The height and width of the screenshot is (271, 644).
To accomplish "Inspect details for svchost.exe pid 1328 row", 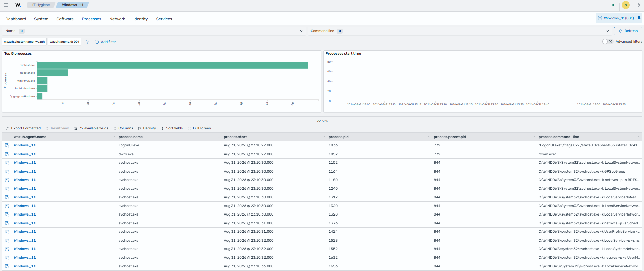I will (x=7, y=214).
